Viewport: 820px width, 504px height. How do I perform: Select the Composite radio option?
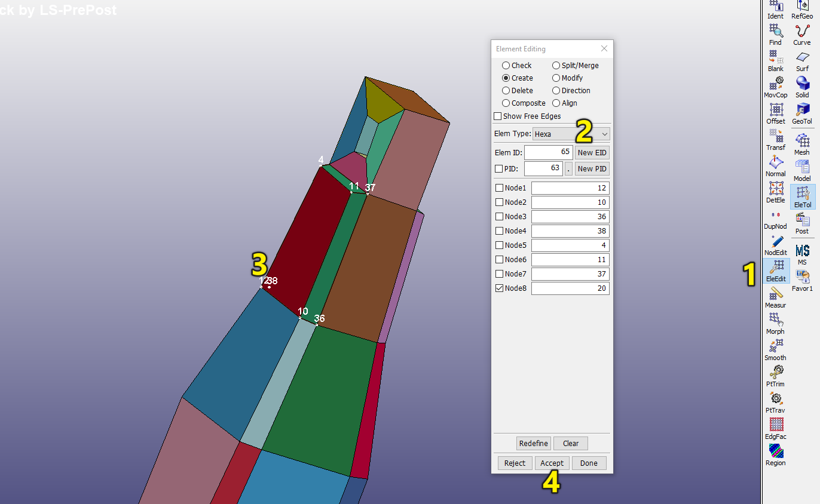click(x=506, y=103)
